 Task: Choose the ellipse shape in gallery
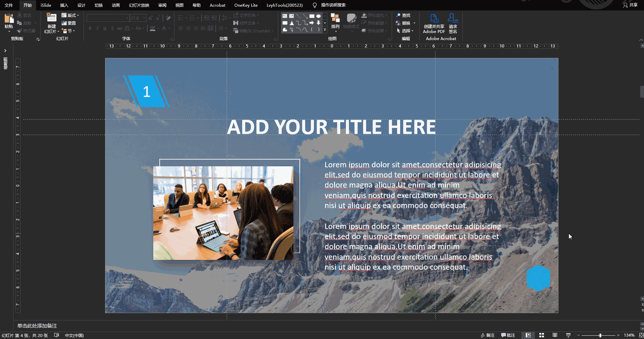318,16
